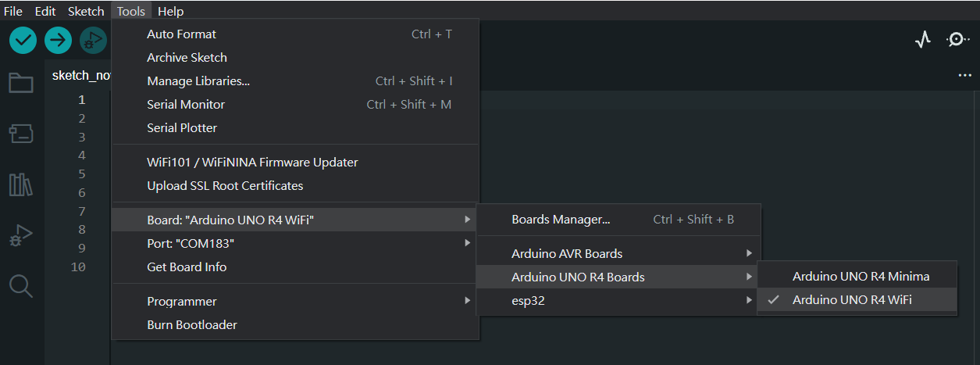Click the Verify checkmark button
980x365 pixels.
click(23, 40)
